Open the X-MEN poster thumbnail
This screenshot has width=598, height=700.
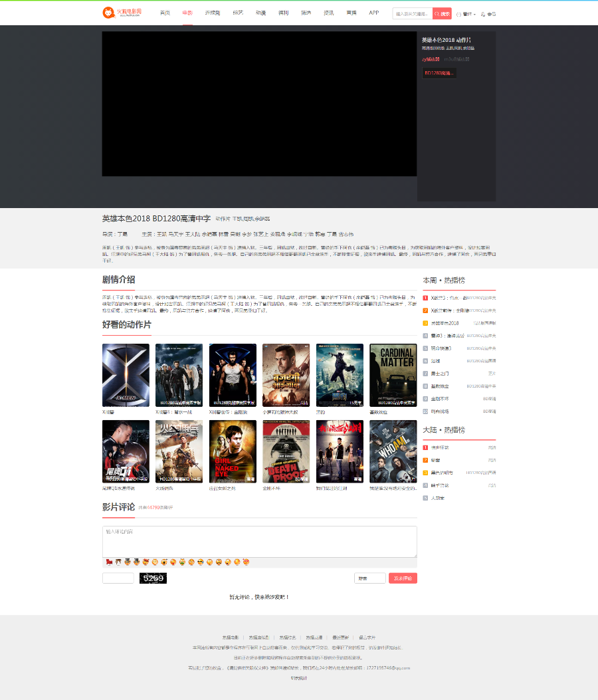pyautogui.click(x=126, y=375)
